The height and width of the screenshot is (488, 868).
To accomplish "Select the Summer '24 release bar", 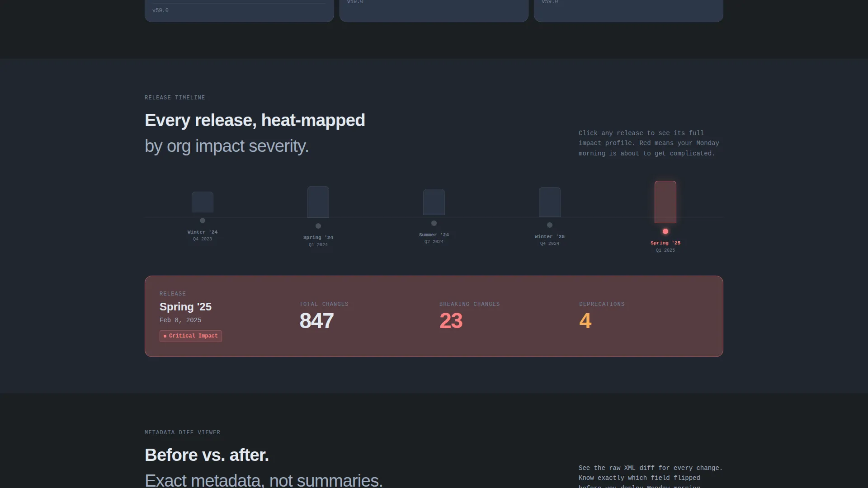I will click(434, 202).
